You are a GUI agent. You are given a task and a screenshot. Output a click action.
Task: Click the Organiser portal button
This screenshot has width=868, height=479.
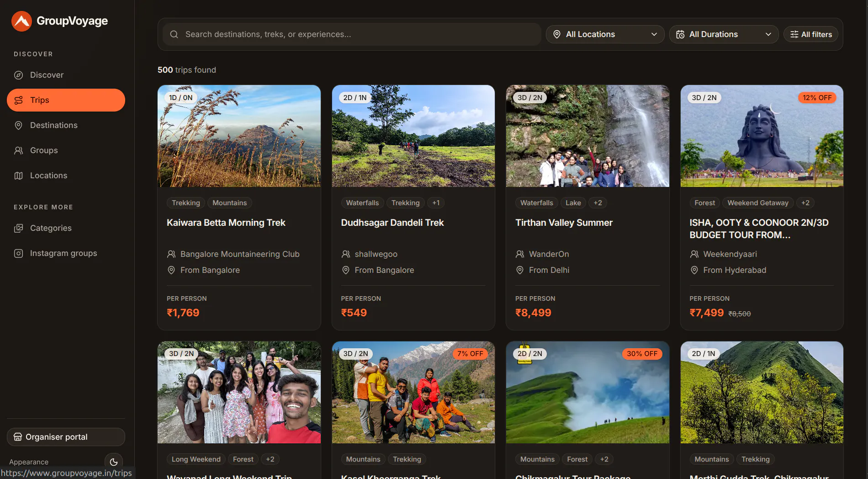tap(66, 437)
